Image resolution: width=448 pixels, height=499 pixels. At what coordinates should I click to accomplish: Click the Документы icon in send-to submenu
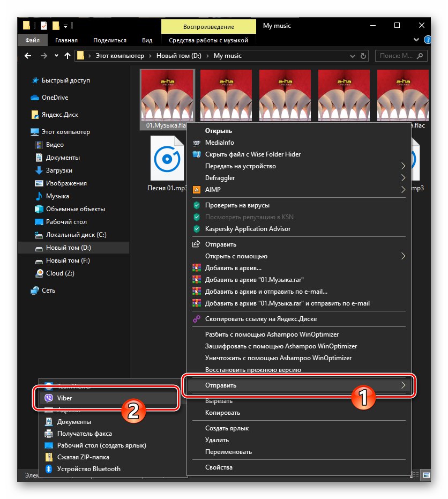(49, 422)
